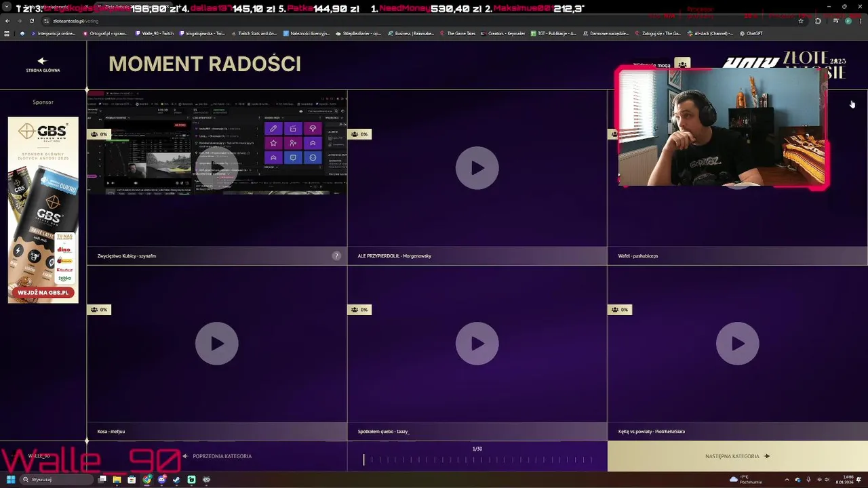The width and height of the screenshot is (868, 488).
Task: Select Zwycięstwo Kubicy - szynafim caption
Action: [x=127, y=256]
